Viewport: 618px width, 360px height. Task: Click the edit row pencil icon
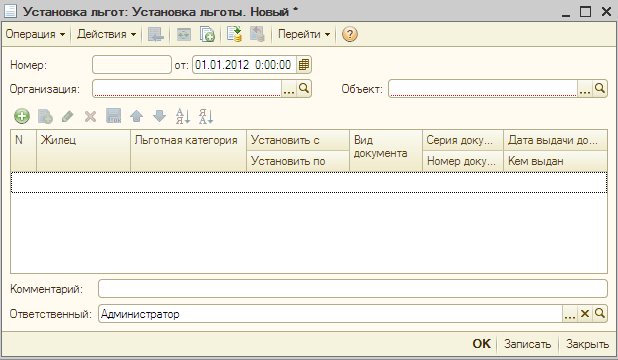(x=67, y=116)
